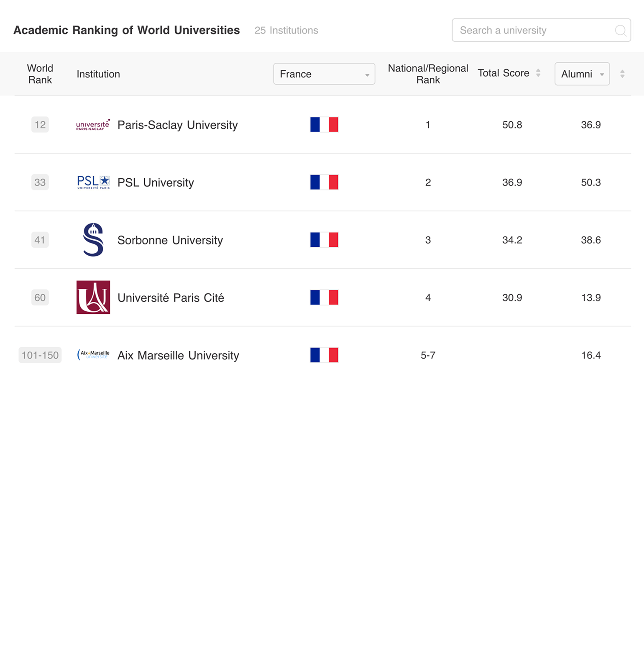Open the Aix Marseille University page
This screenshot has height=665, width=644.
pos(178,356)
